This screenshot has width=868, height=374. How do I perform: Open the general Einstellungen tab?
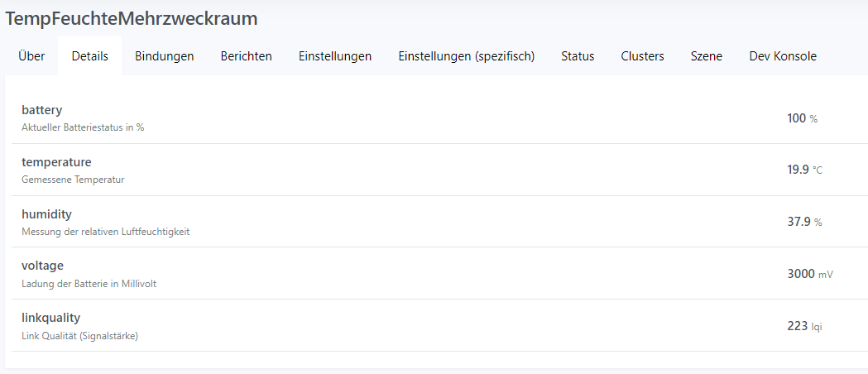(335, 56)
